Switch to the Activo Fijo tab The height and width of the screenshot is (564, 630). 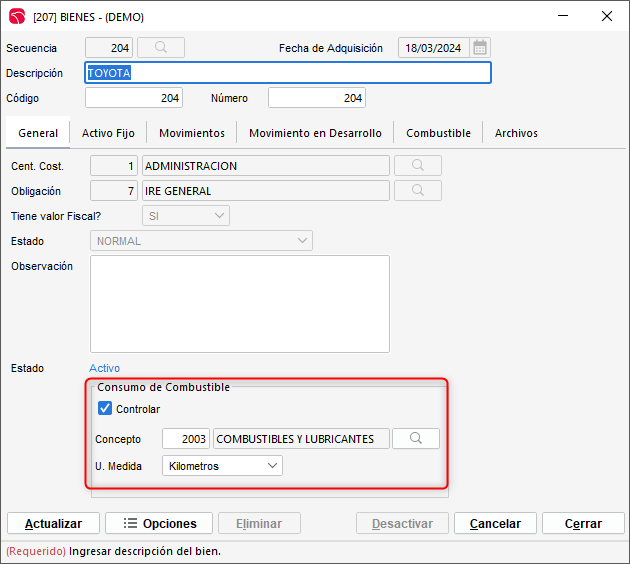[x=108, y=133]
